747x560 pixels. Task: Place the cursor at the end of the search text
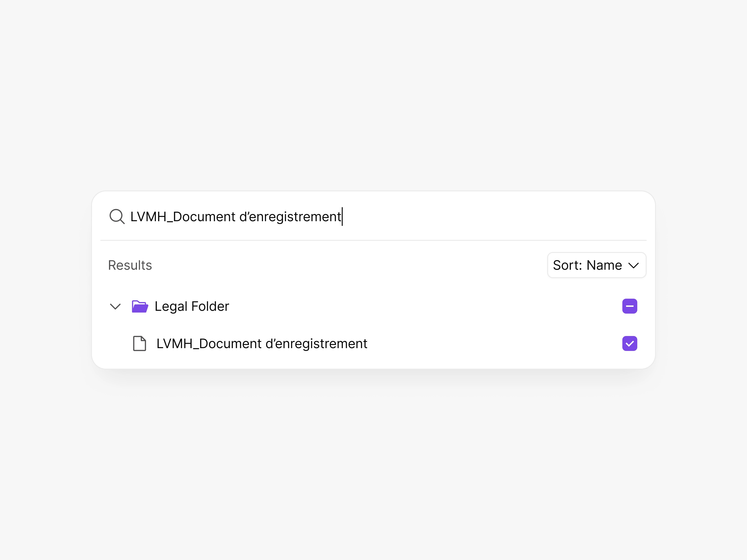(x=342, y=217)
